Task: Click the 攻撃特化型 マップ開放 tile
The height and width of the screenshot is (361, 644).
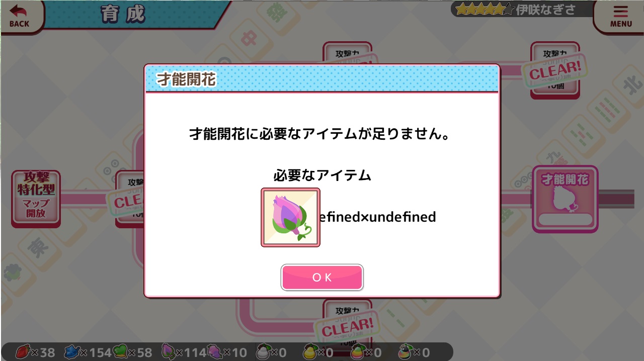Action: 36,199
